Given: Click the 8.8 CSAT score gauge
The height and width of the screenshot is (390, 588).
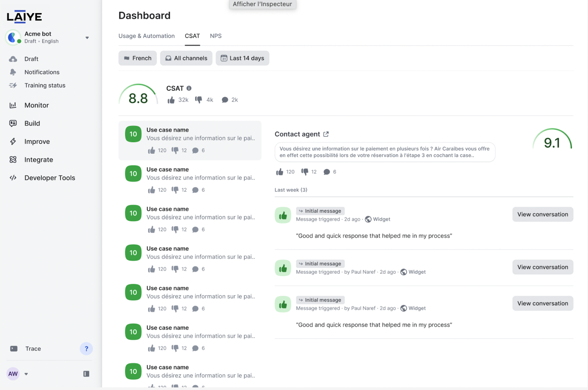Looking at the screenshot, I should tap(138, 95).
